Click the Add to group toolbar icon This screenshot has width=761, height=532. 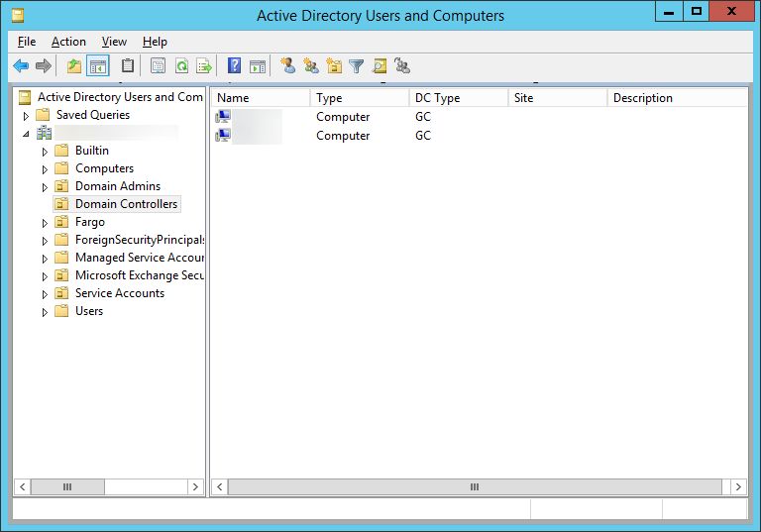tap(402, 65)
